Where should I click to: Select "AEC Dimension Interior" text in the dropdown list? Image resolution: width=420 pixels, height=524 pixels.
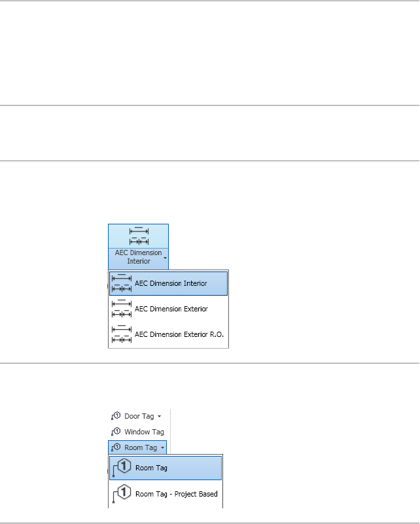pos(171,284)
